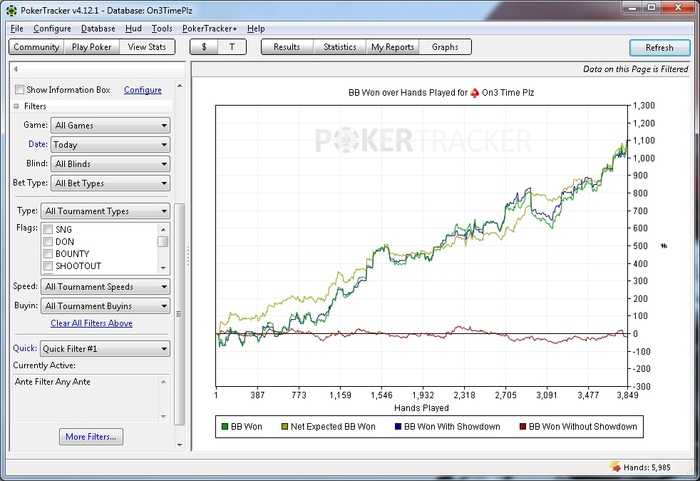Enable the Show Information Box checkbox

click(20, 90)
